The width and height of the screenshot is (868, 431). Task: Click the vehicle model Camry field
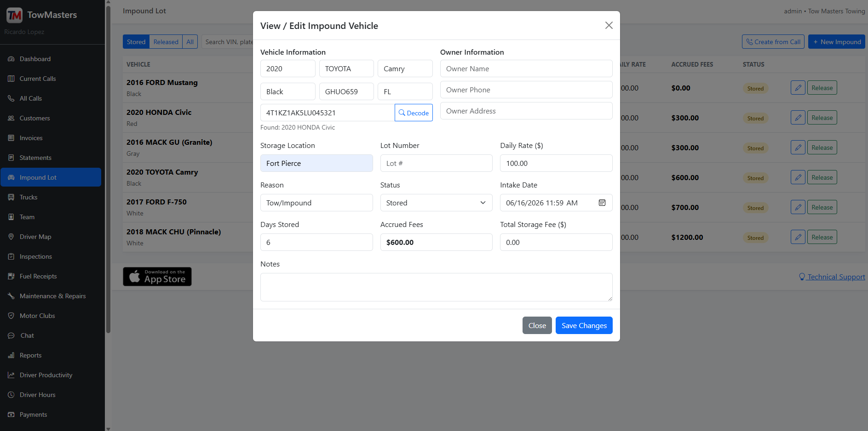[405, 68]
